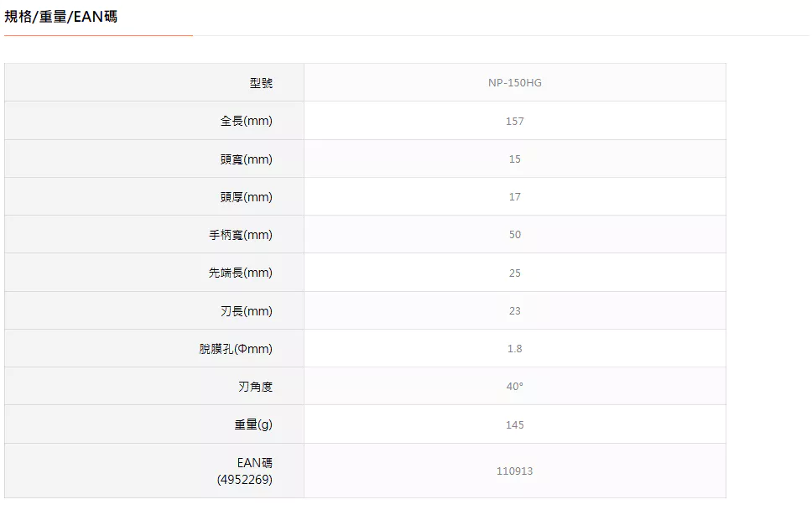Select the head thickness value 17
The image size is (812, 510).
(x=515, y=197)
